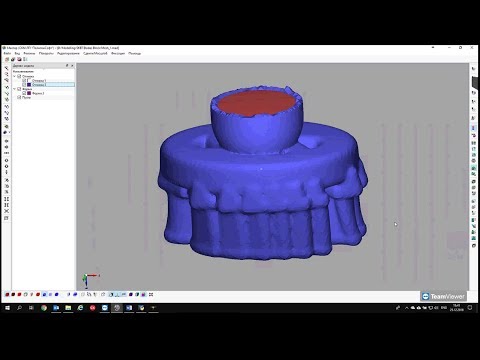Click the dark blue color swatch in tree
480x360 pixels.
[x=29, y=85]
